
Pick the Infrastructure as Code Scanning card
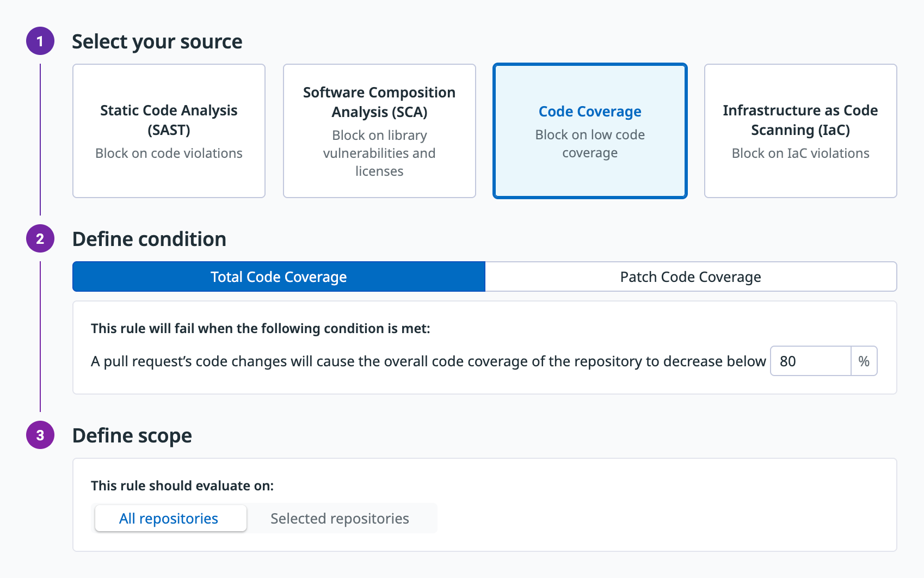coord(800,131)
